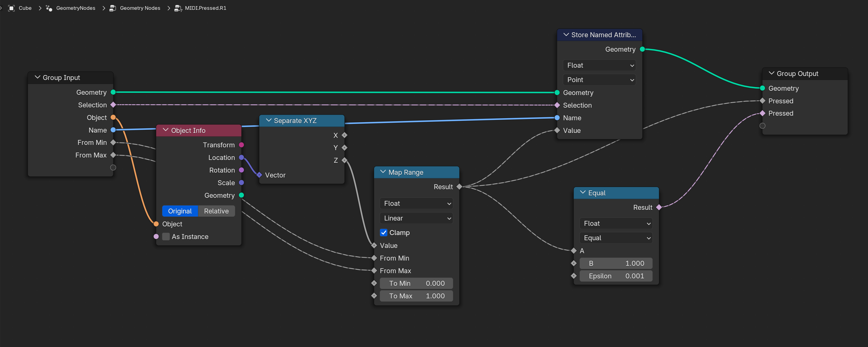
Task: Collapse the Separate XYZ node
Action: pyautogui.click(x=268, y=121)
